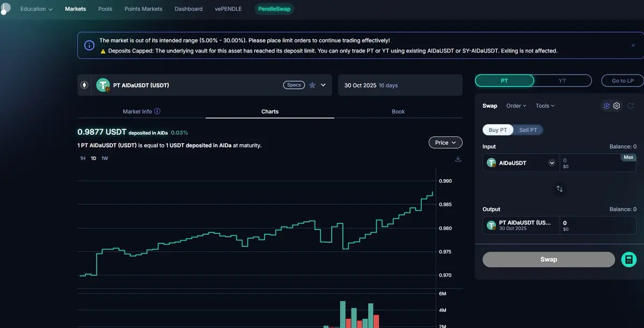Screen dimensions: 644x328
Task: Open the Price chart type dropdown
Action: 445,143
